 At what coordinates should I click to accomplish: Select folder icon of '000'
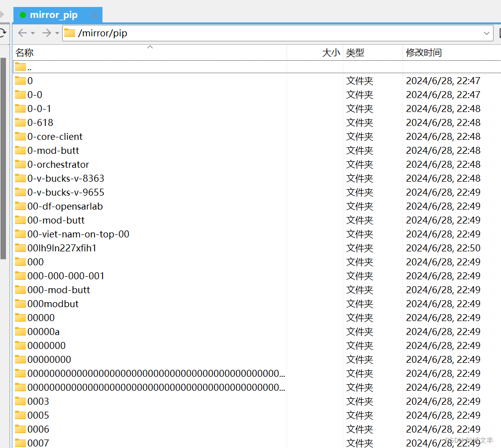(x=20, y=261)
